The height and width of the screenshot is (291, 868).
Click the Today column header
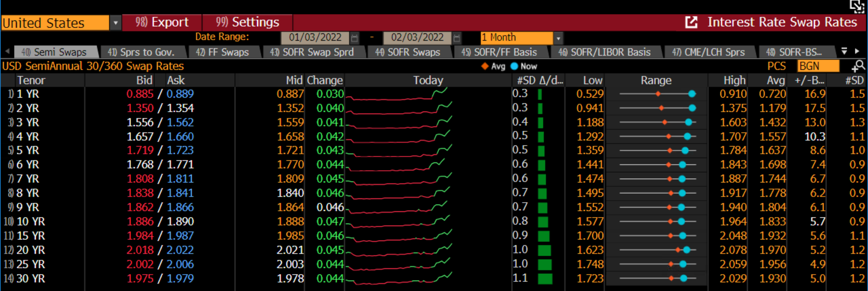click(428, 81)
